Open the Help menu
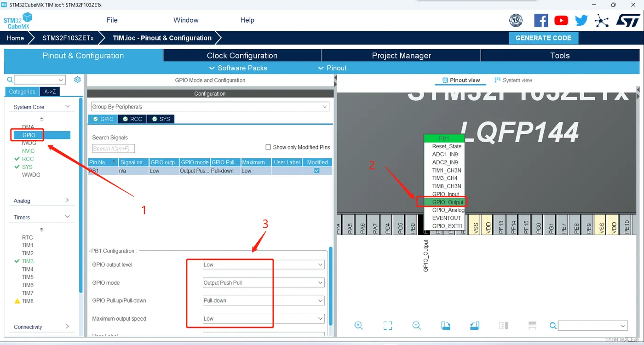 click(247, 20)
